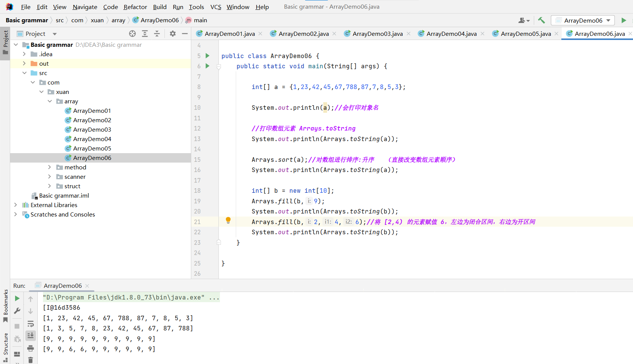Collapse the Basic grammar project root
Image resolution: width=633 pixels, height=364 pixels.
point(16,45)
